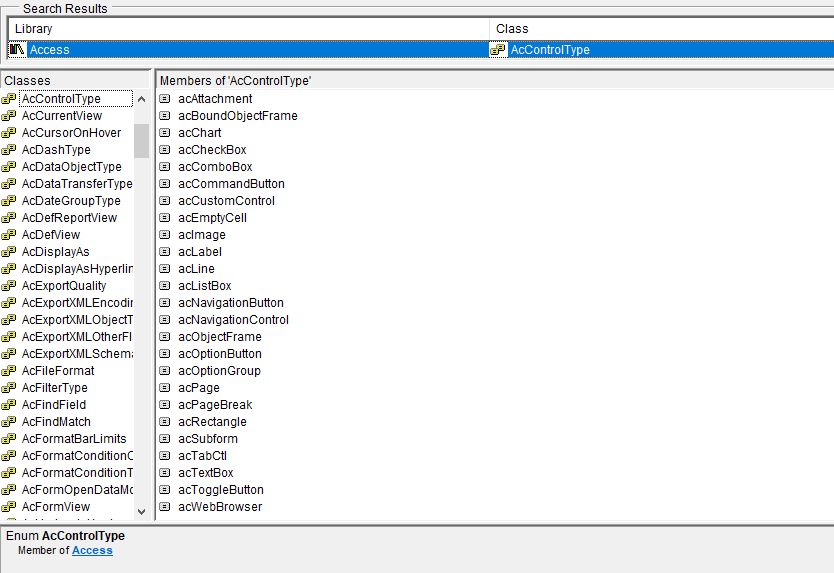Image resolution: width=834 pixels, height=573 pixels.
Task: Select the acTabCtl member
Action: [x=202, y=456]
